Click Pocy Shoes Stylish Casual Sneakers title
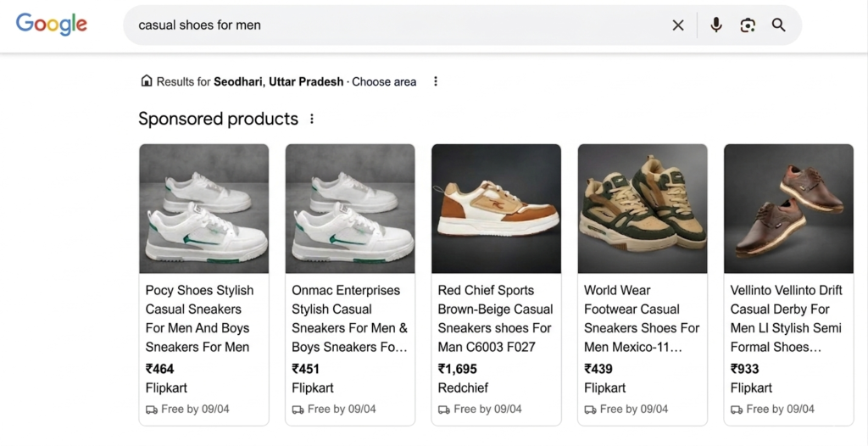 [199, 319]
